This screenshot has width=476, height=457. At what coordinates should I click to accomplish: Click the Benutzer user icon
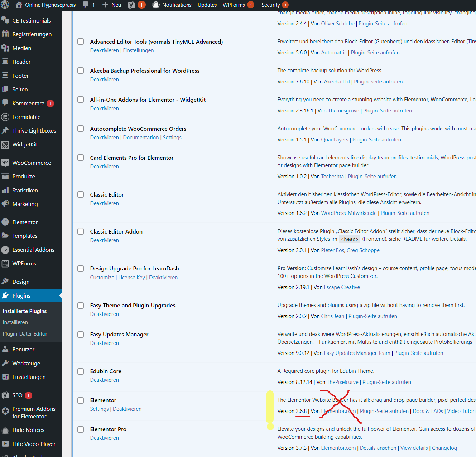(5, 349)
